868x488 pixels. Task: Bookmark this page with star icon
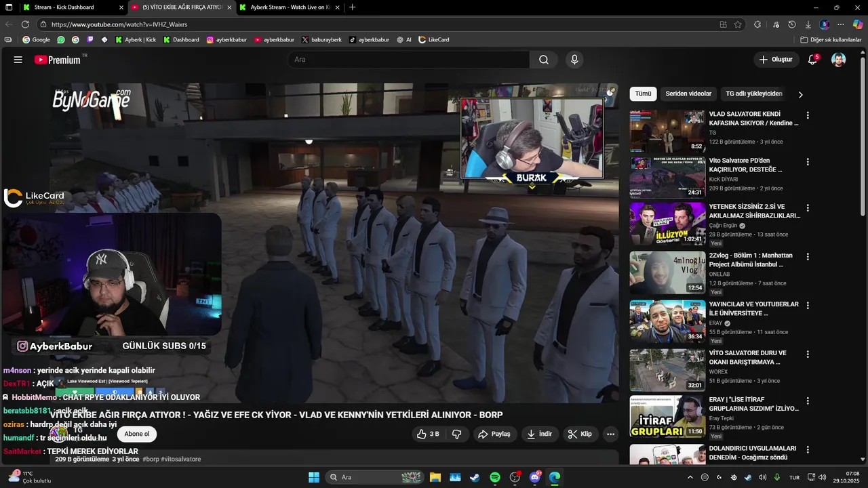coord(738,24)
